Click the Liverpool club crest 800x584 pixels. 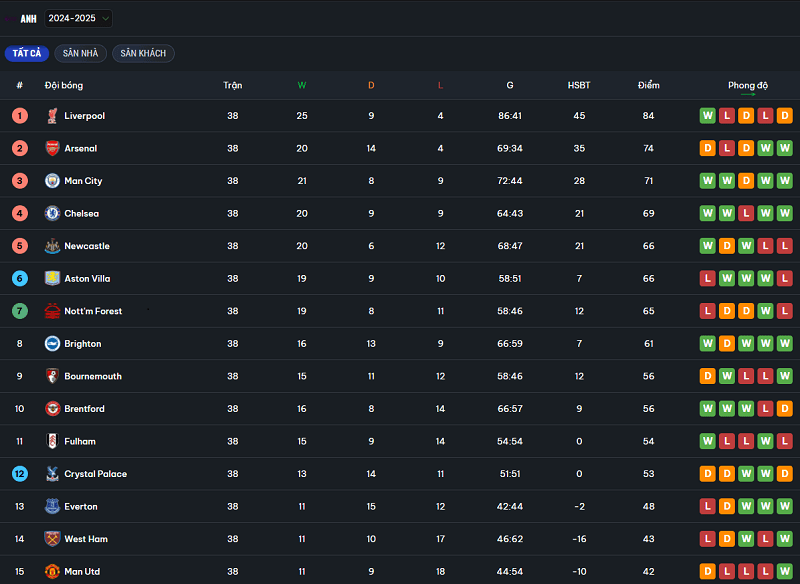coord(52,116)
